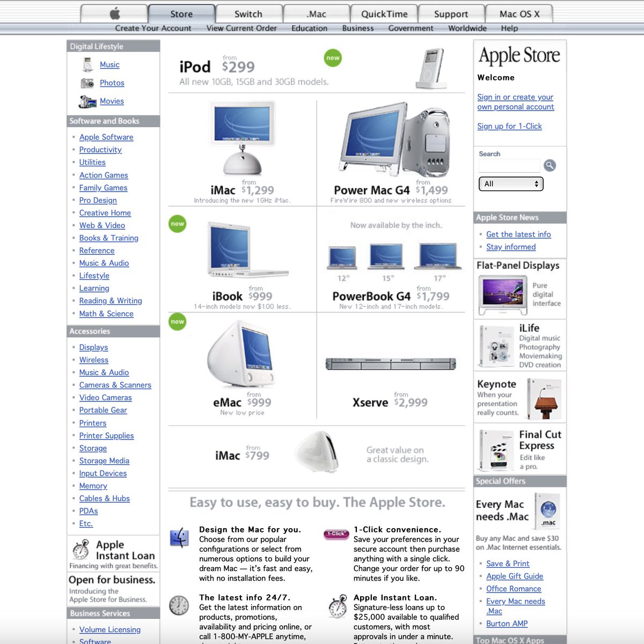This screenshot has width=644, height=644.
Task: Click the iPod product image in banner
Action: 432,68
